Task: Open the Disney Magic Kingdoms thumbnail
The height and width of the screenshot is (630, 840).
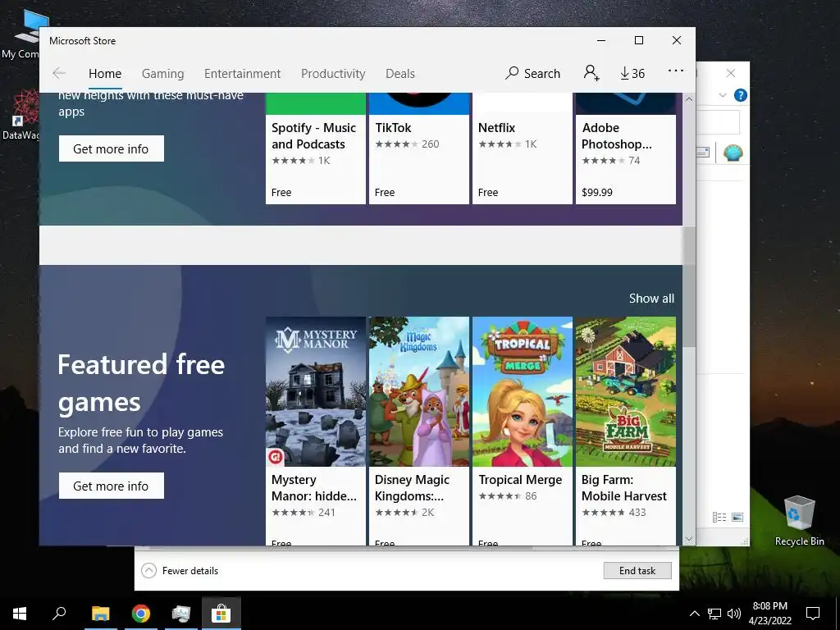Action: pos(419,391)
